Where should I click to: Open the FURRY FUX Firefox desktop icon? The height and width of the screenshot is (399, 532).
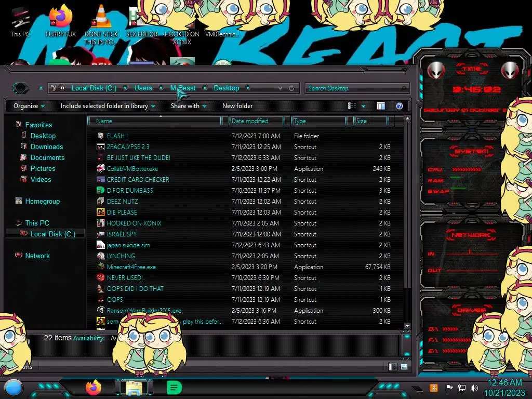pos(60,21)
